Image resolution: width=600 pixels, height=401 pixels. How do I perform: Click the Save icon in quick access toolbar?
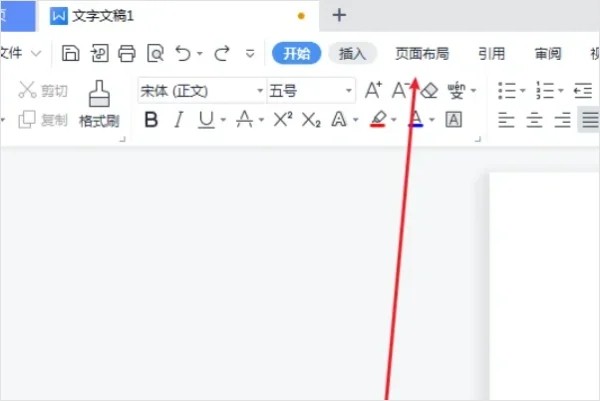tap(70, 53)
